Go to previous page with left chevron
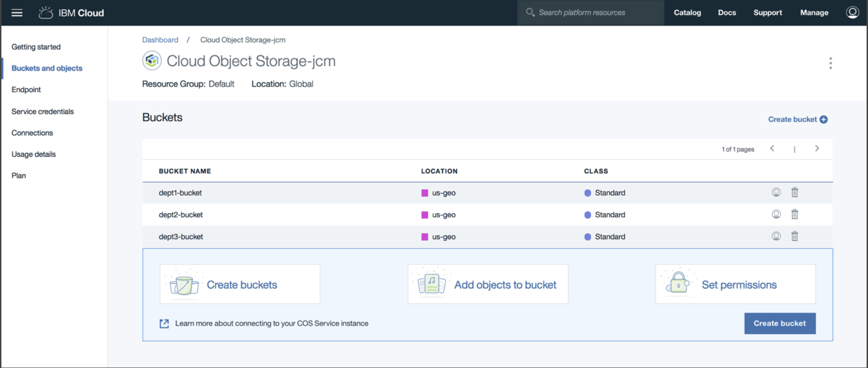 click(772, 149)
